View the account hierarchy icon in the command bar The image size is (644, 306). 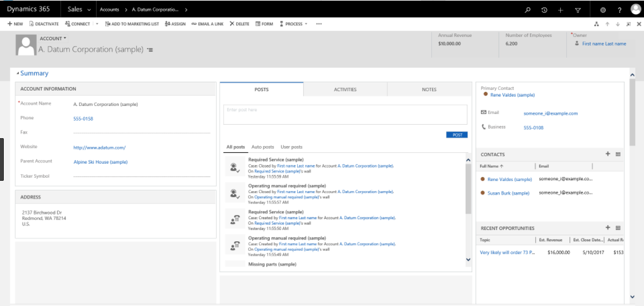tap(597, 24)
